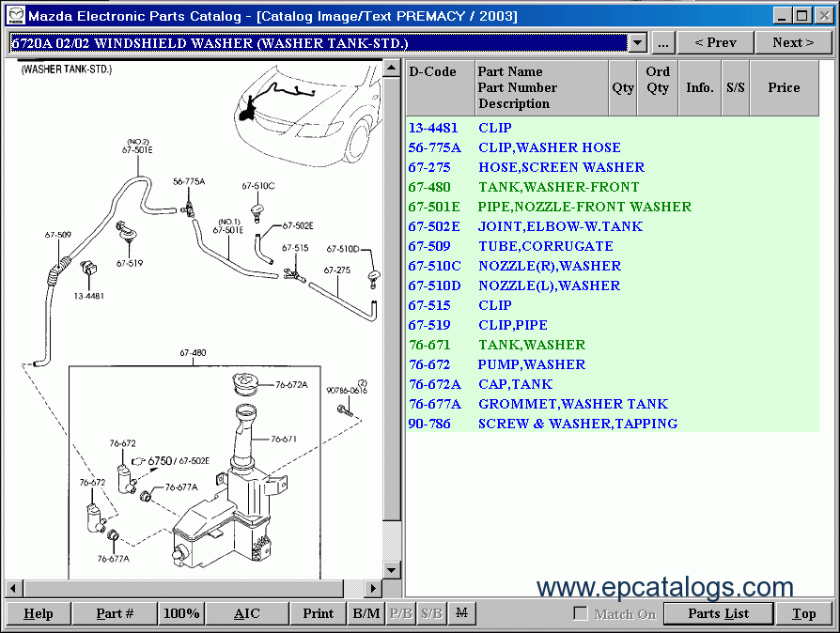Screen dimensions: 840x633
Task: Click the car location thumbnail illustration
Action: [x=308, y=116]
